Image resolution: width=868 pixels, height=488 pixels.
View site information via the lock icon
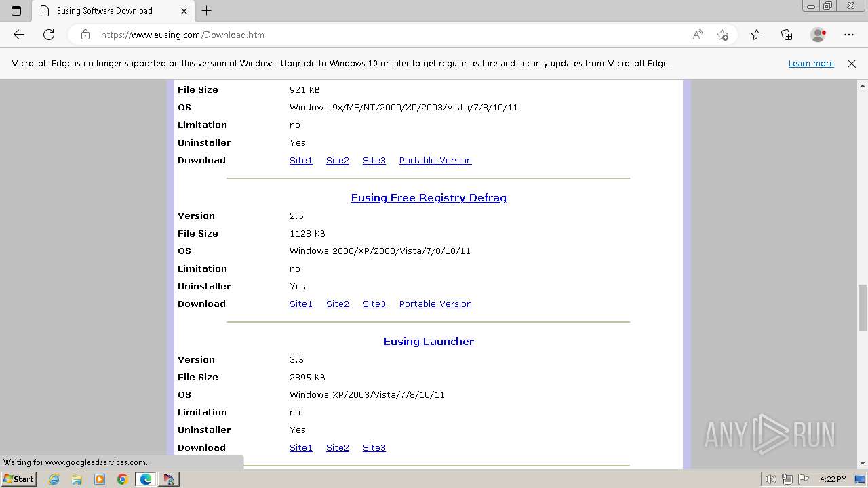coord(85,35)
